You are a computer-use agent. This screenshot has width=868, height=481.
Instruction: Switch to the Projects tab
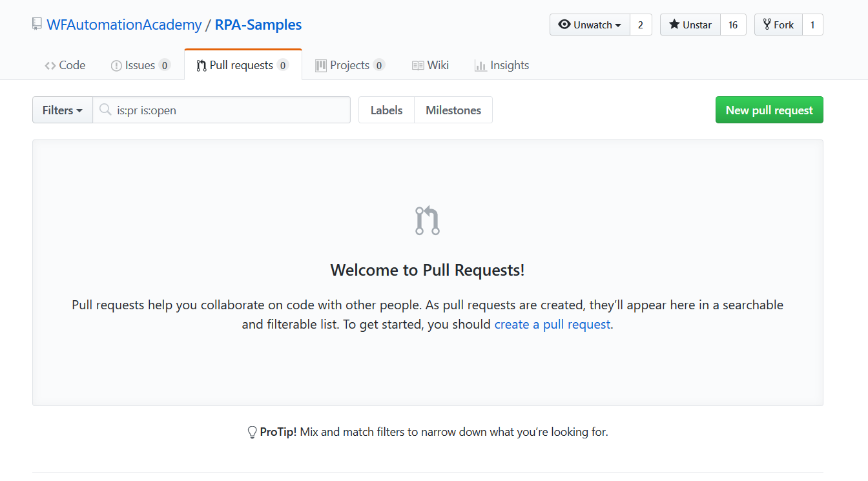click(350, 65)
